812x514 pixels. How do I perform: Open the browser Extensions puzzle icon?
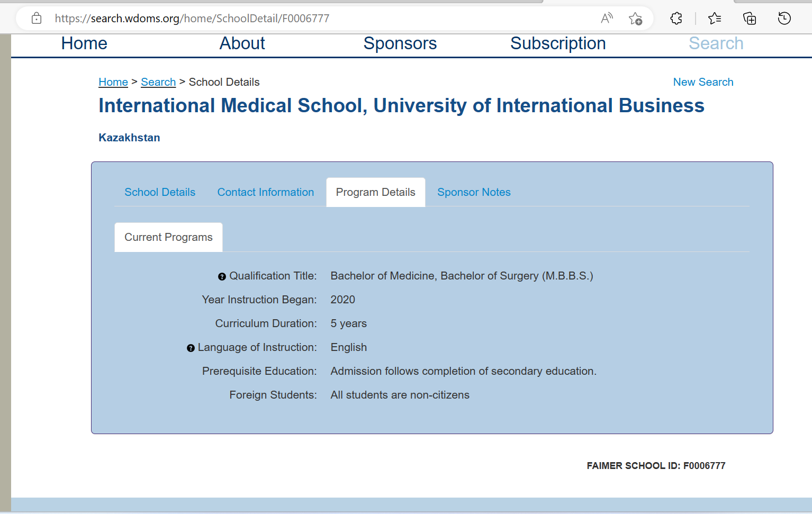pyautogui.click(x=676, y=19)
